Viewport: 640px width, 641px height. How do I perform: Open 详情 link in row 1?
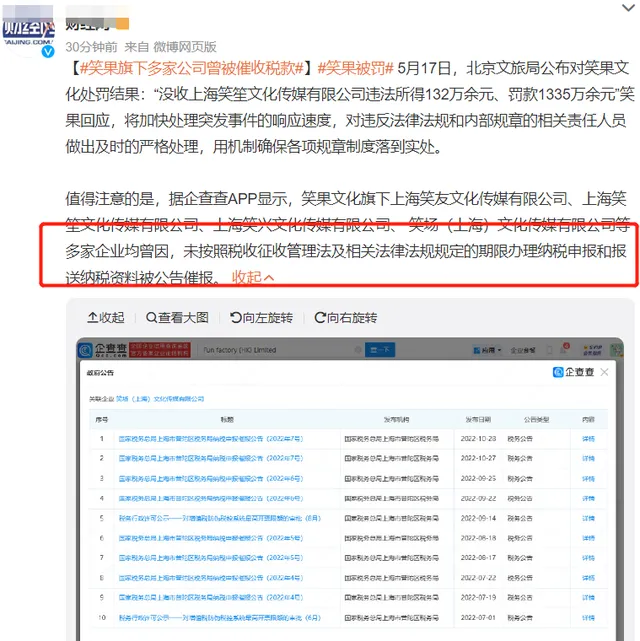click(x=588, y=439)
